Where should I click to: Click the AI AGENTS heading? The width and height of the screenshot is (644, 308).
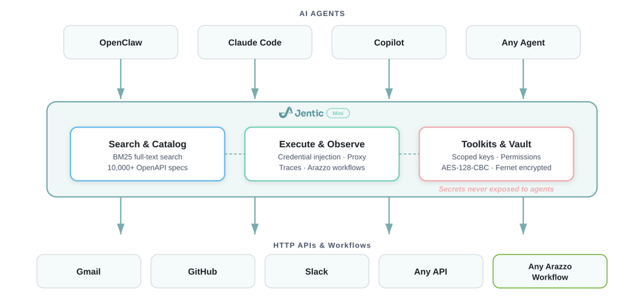point(322,14)
